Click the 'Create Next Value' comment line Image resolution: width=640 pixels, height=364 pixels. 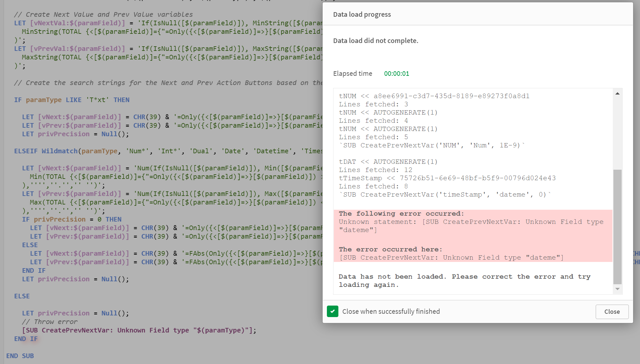tap(103, 14)
